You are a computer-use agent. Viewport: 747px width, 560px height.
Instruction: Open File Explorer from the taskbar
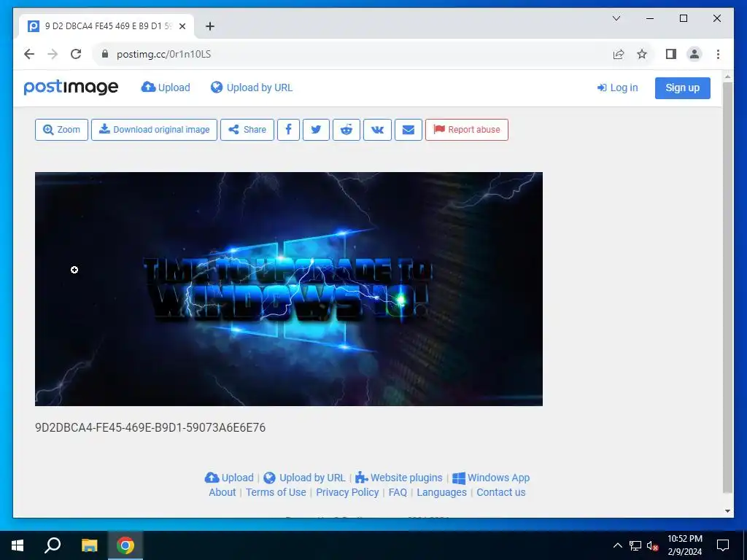(89, 545)
